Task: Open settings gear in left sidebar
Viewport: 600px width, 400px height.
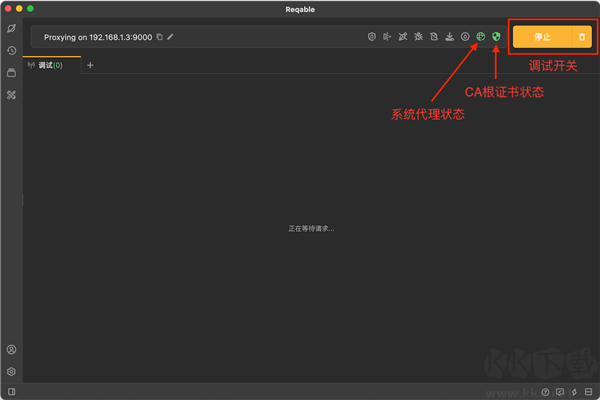Action: pyautogui.click(x=11, y=372)
